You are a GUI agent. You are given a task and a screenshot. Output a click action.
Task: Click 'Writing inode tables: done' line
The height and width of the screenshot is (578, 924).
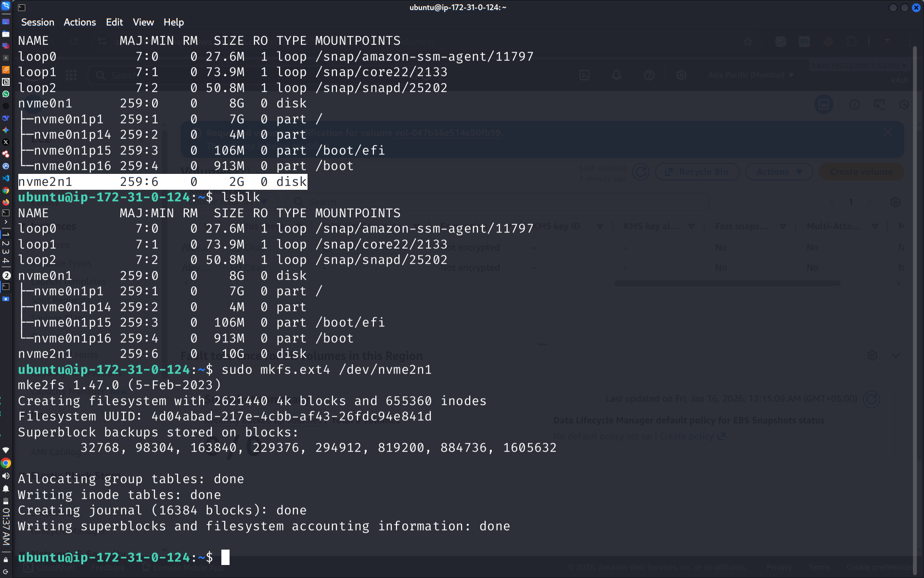(x=119, y=495)
